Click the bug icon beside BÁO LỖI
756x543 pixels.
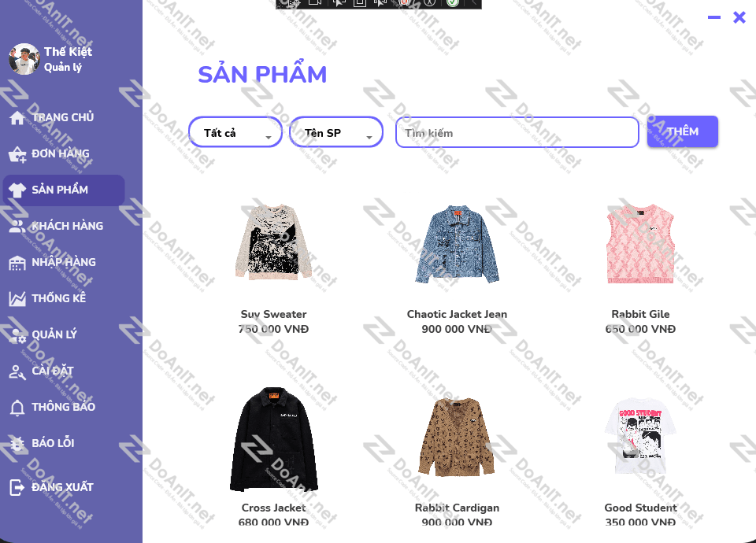coord(17,444)
